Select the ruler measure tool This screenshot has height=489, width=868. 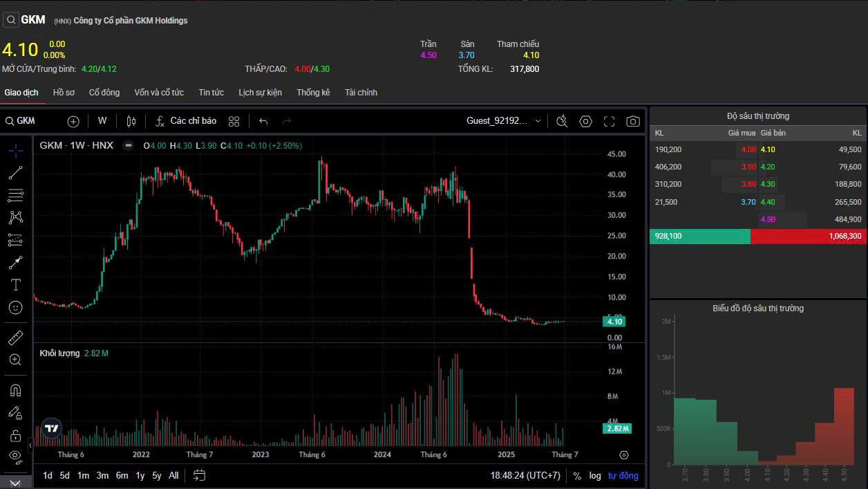pos(15,338)
